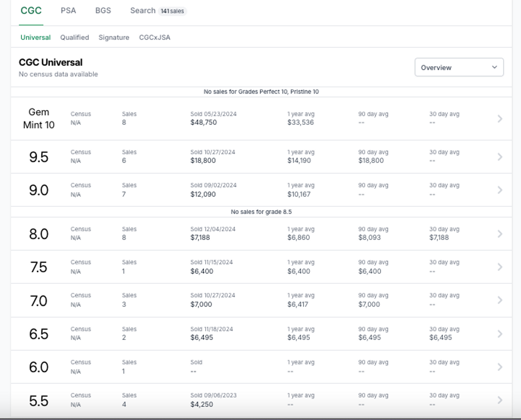Click the 141 sales badge
This screenshot has width=521, height=420.
[x=172, y=11]
